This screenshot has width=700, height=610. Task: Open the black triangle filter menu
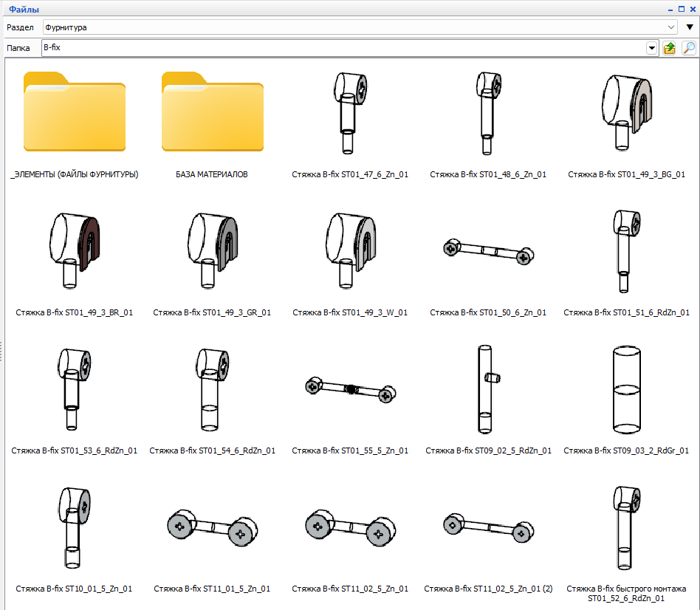[x=690, y=27]
